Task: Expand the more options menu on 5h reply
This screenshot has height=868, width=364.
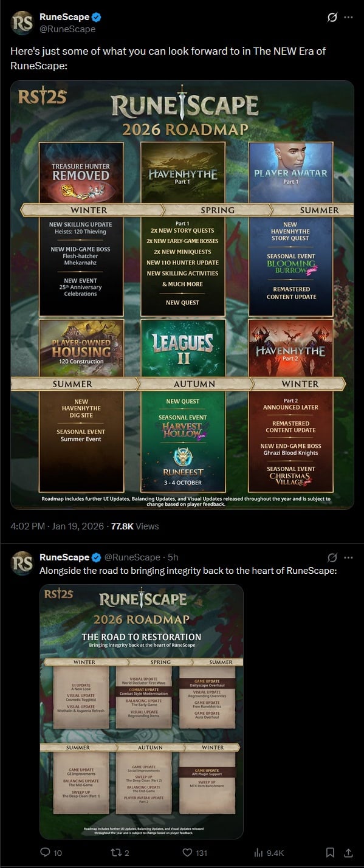Action: click(x=348, y=557)
